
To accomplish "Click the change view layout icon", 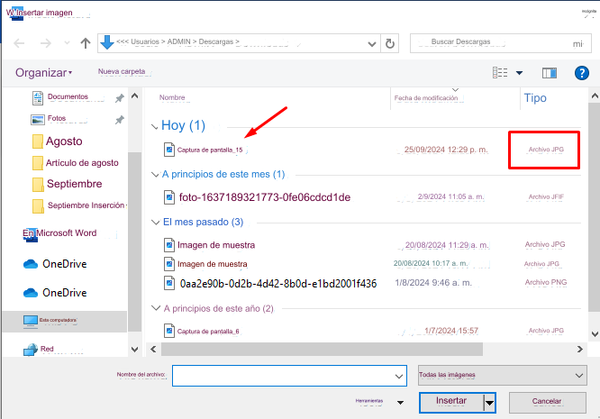I will [500, 73].
